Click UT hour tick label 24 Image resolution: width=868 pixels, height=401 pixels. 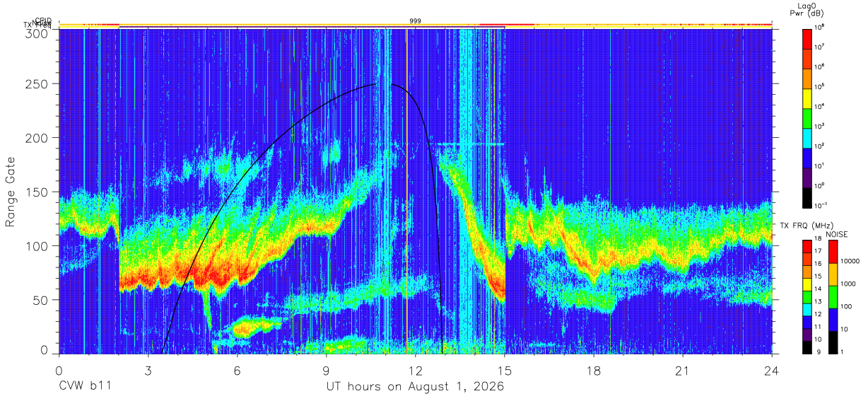point(771,371)
